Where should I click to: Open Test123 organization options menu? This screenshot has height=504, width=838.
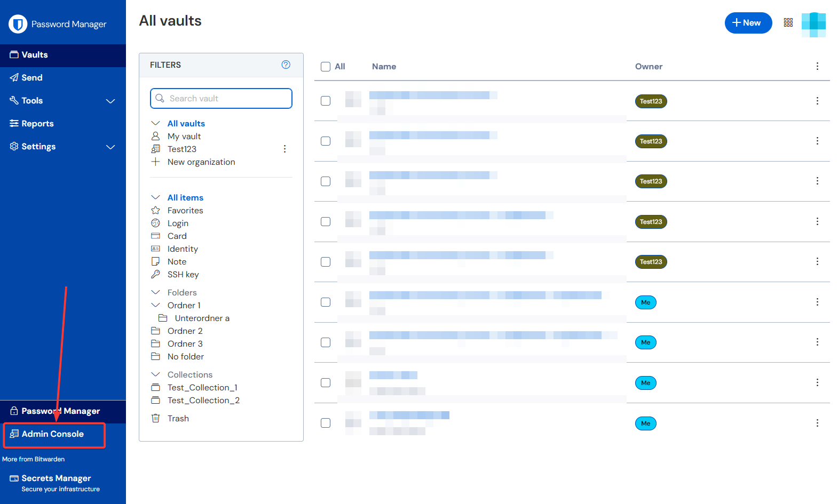(x=284, y=149)
